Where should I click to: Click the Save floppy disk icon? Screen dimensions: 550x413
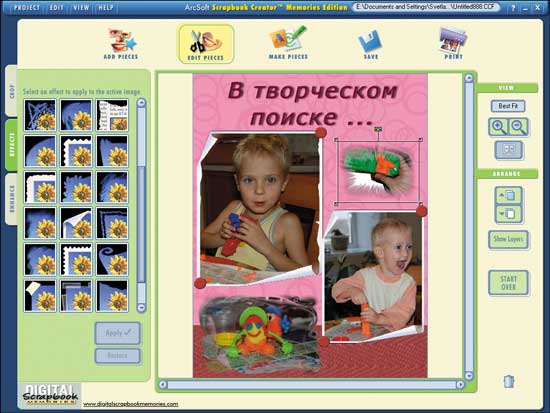point(370,45)
